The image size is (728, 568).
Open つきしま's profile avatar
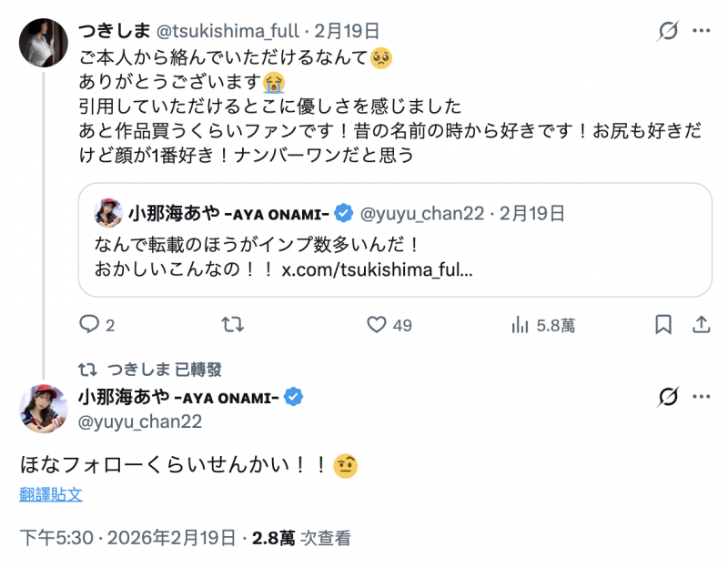(42, 43)
